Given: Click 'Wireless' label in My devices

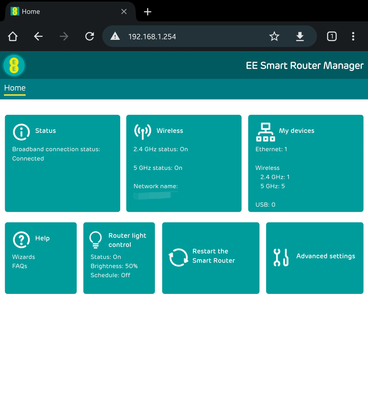Looking at the screenshot, I should 267,168.
